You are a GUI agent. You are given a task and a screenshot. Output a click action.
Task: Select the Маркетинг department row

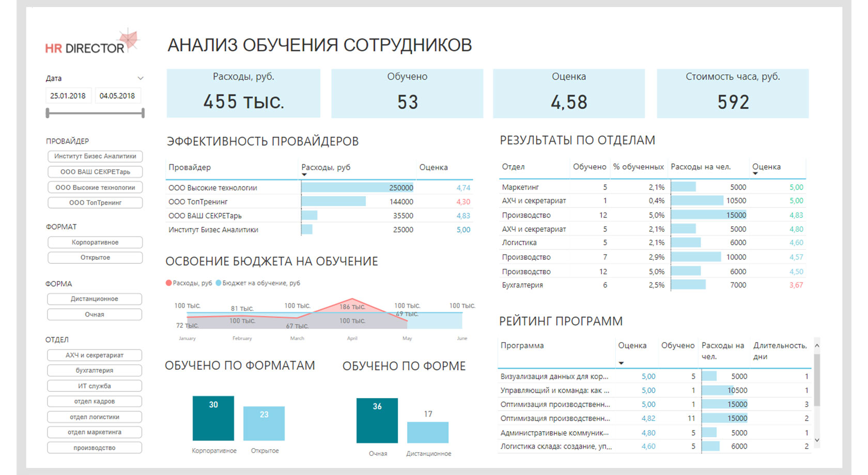[653, 187]
